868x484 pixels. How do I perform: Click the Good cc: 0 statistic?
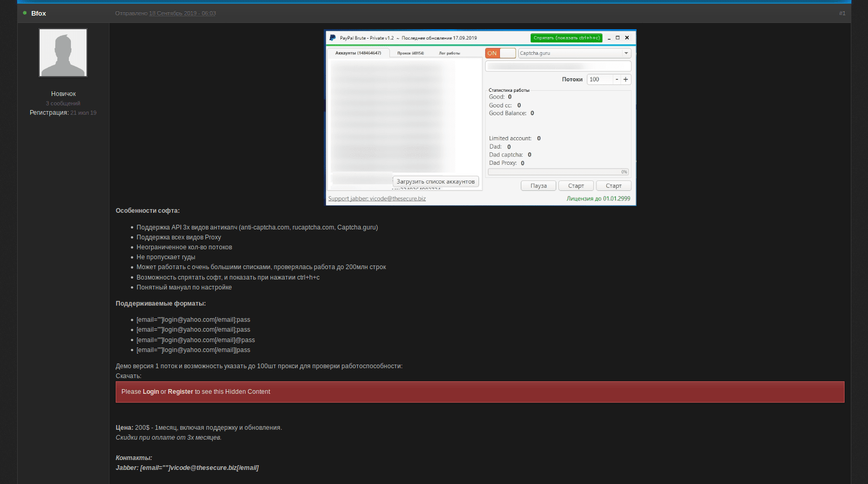click(505, 105)
